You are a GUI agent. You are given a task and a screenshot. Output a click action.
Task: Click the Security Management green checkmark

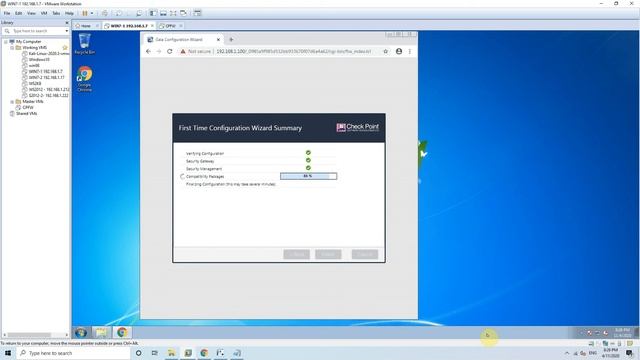(x=308, y=168)
